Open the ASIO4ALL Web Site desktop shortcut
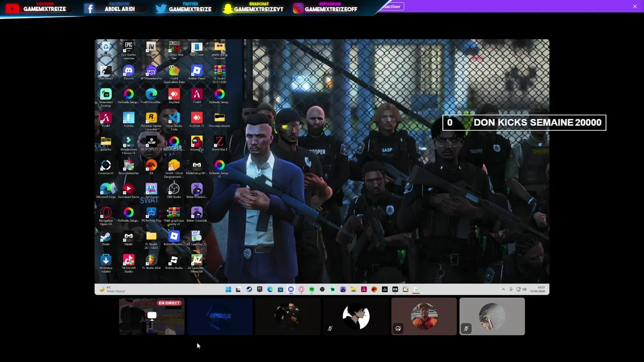The image size is (644, 362). (x=174, y=50)
